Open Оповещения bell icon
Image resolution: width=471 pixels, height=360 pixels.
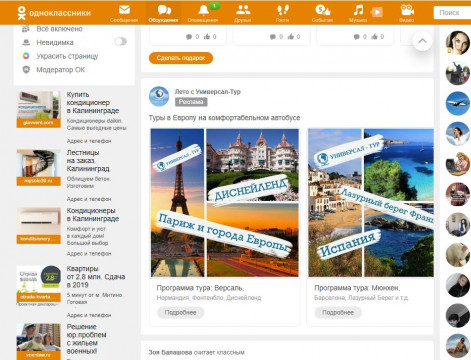point(203,10)
